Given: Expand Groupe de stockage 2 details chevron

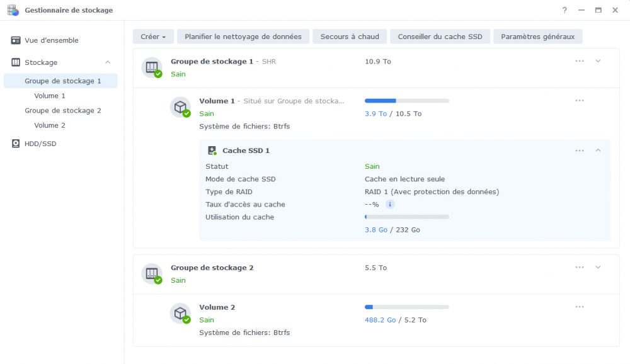Looking at the screenshot, I should tap(598, 267).
